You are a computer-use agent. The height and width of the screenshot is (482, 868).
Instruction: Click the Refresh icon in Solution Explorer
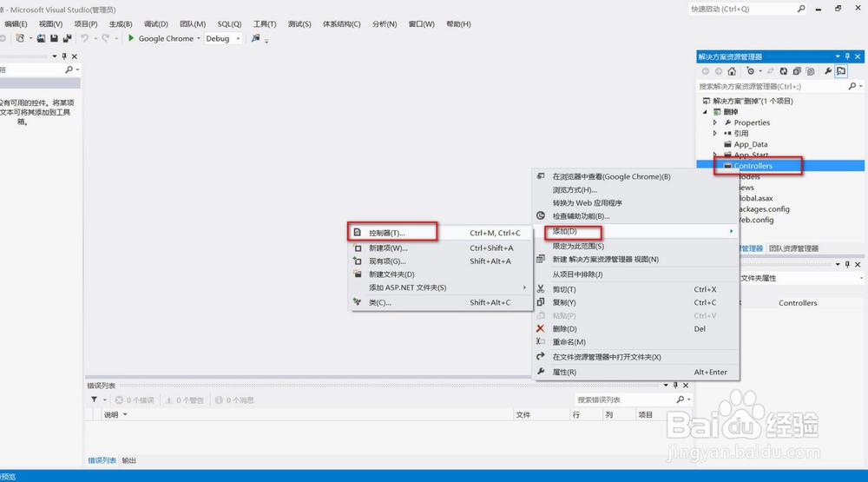783,71
